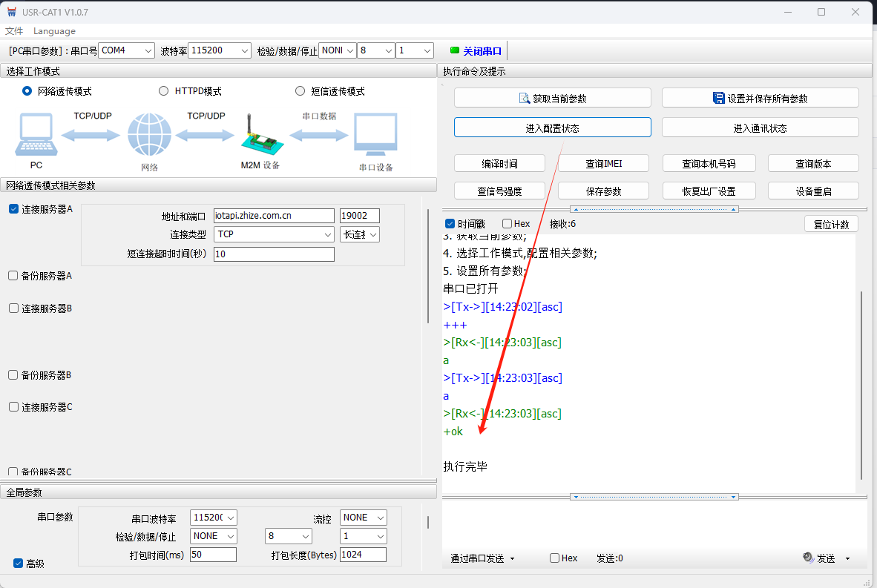Viewport: 877px width, 588px height.
Task: Click the magnifier icon on 获取当前参数
Action: (525, 98)
